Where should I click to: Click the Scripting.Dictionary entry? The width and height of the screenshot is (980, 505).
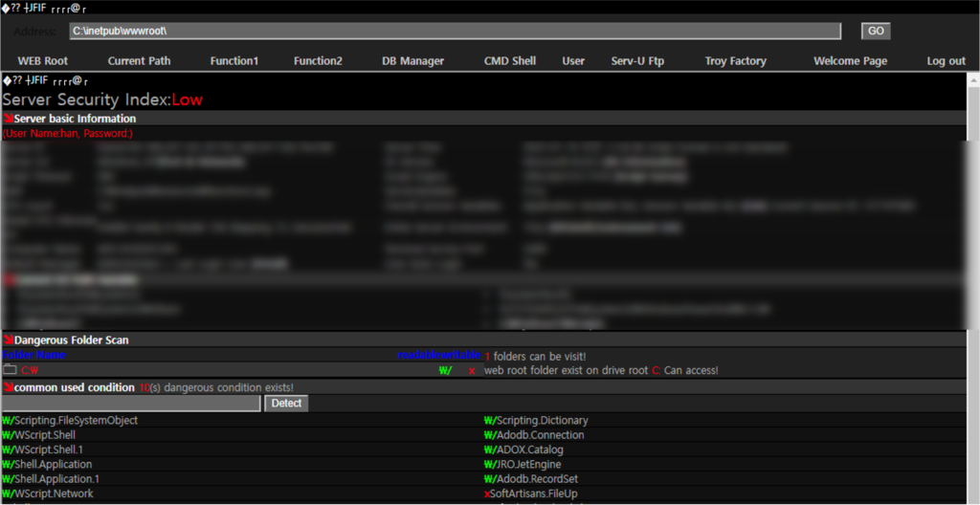click(x=542, y=421)
